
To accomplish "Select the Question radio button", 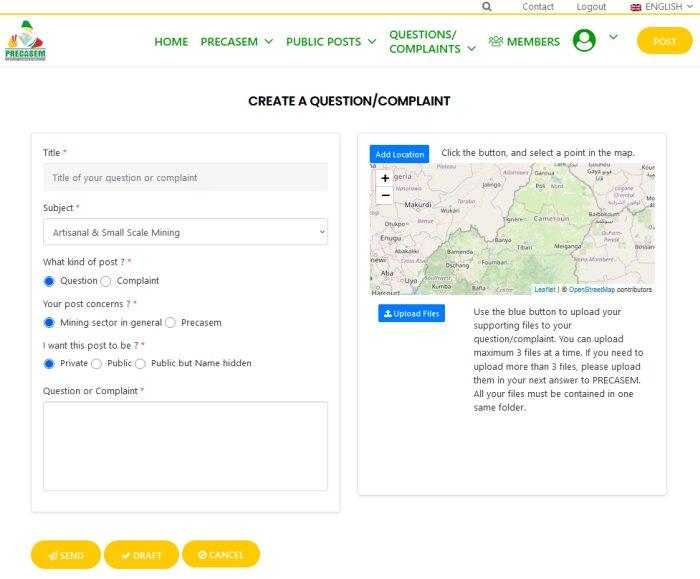I will 49,281.
